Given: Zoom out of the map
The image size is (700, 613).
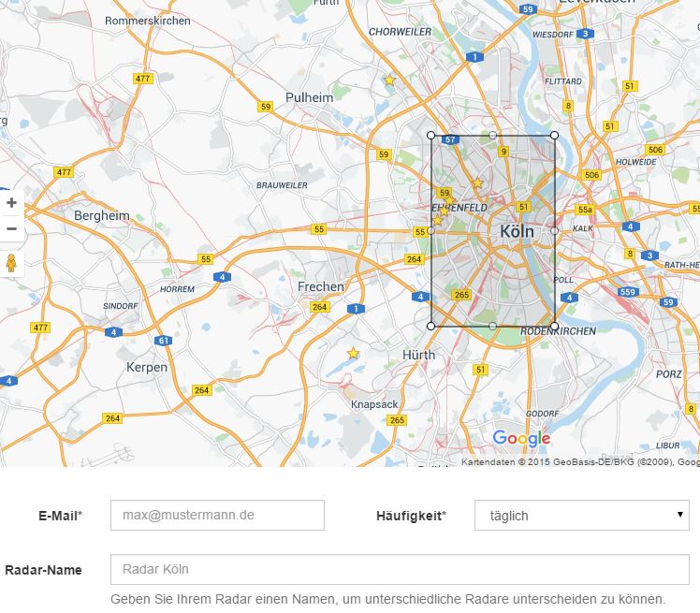Looking at the screenshot, I should pyautogui.click(x=11, y=228).
